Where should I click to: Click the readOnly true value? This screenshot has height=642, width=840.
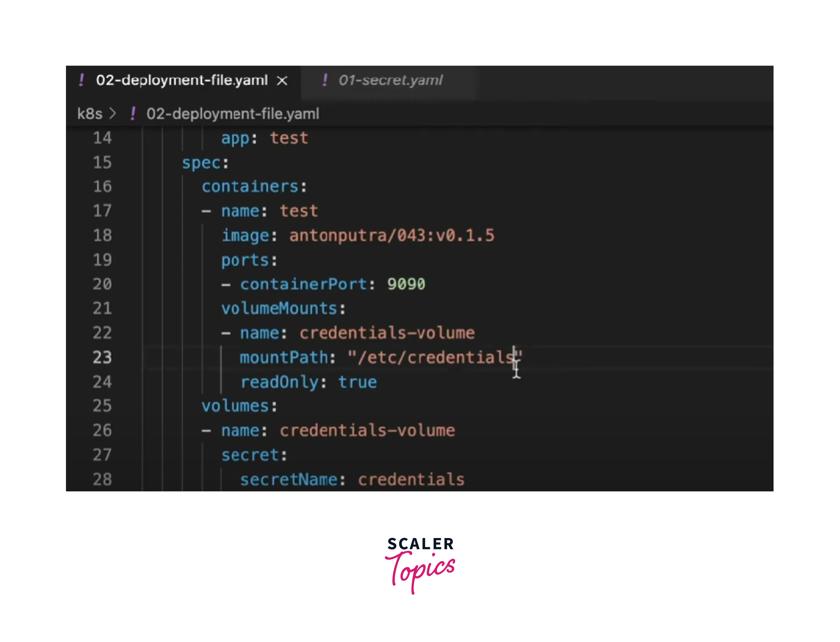click(357, 382)
